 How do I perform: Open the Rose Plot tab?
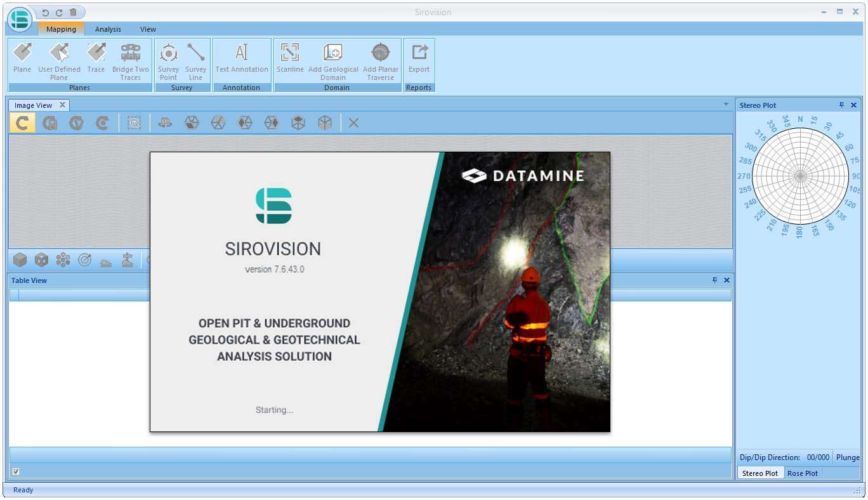point(803,473)
